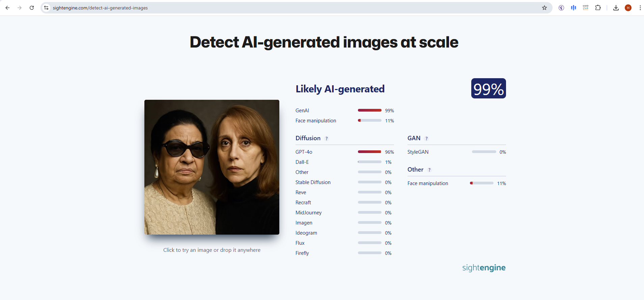Open the Diffusion help tooltip question mark
Viewport: 644px width, 300px height.
[327, 138]
